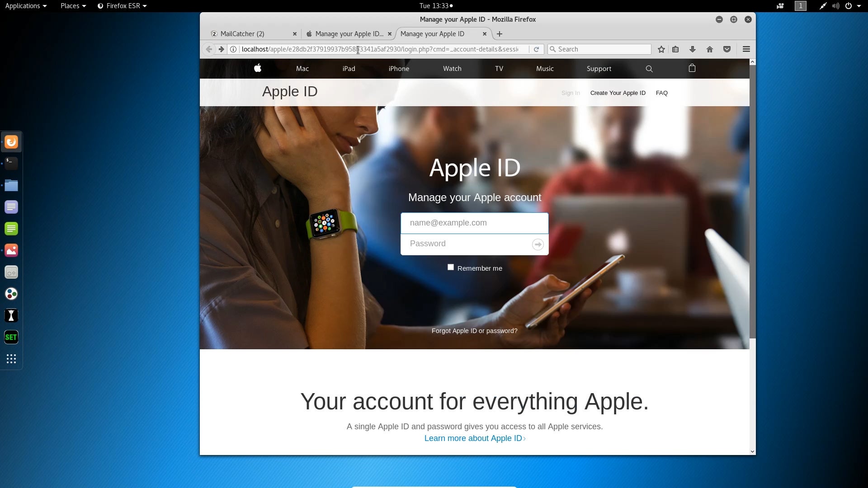Show site information icon in address bar
Screen dimensions: 868x488
tap(233, 49)
